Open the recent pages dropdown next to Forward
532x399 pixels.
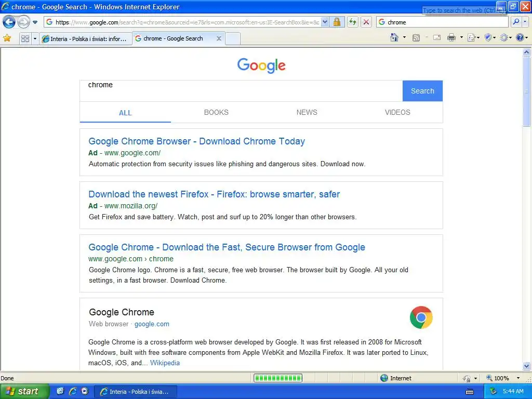(x=35, y=22)
